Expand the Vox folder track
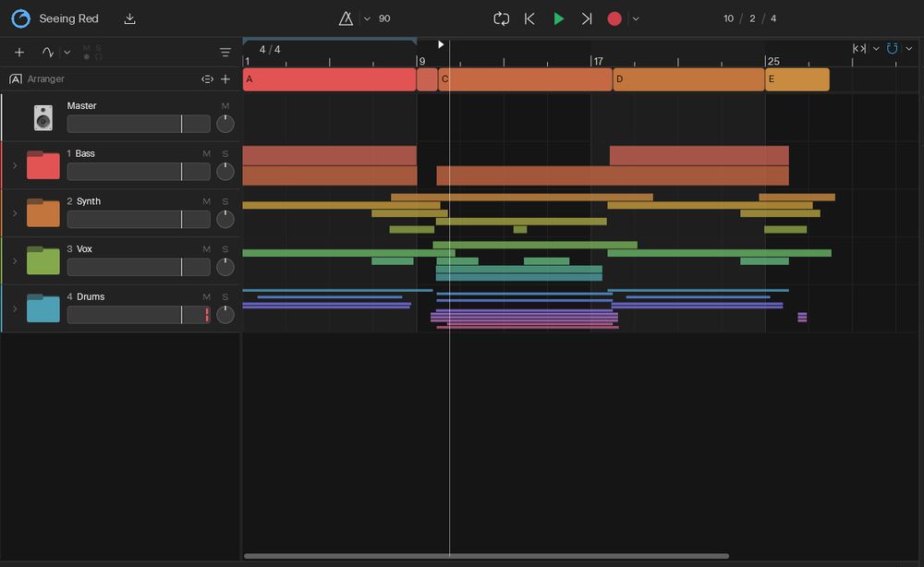 pyautogui.click(x=15, y=260)
